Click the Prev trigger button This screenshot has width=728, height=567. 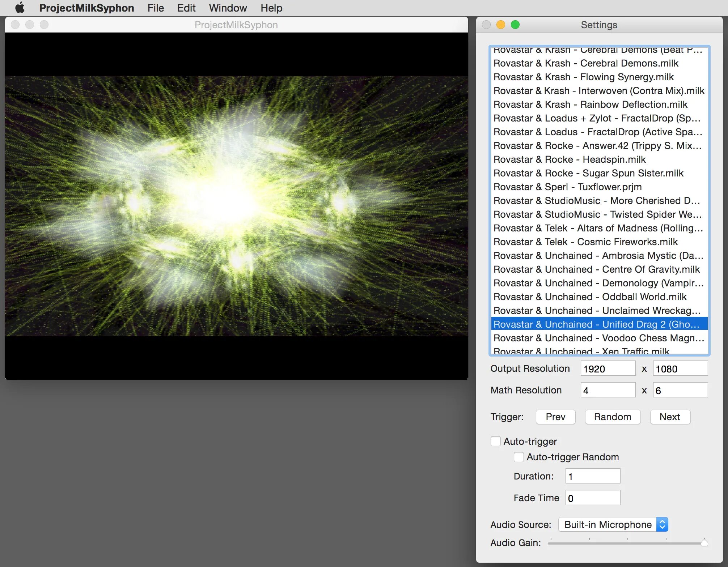pos(555,417)
